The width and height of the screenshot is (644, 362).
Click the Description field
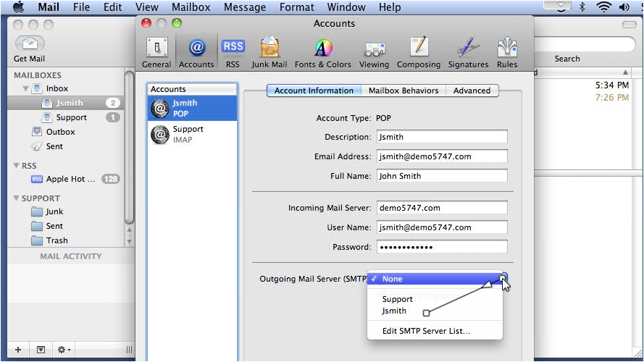[x=442, y=137]
